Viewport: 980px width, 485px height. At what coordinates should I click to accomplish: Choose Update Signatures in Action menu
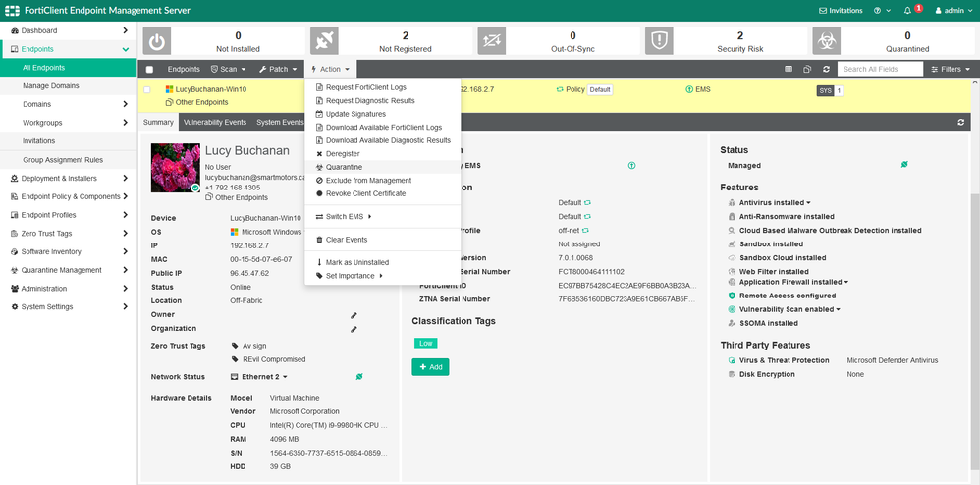383,114
